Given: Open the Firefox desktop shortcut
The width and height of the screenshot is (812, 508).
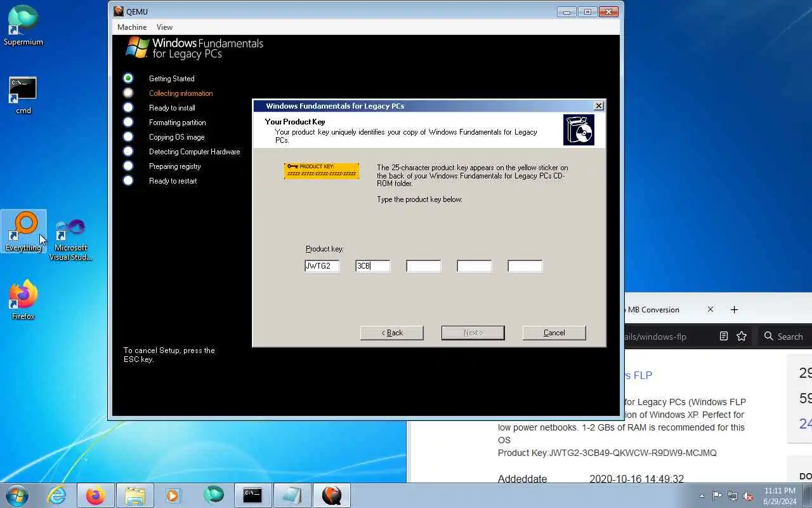Looking at the screenshot, I should (x=23, y=300).
